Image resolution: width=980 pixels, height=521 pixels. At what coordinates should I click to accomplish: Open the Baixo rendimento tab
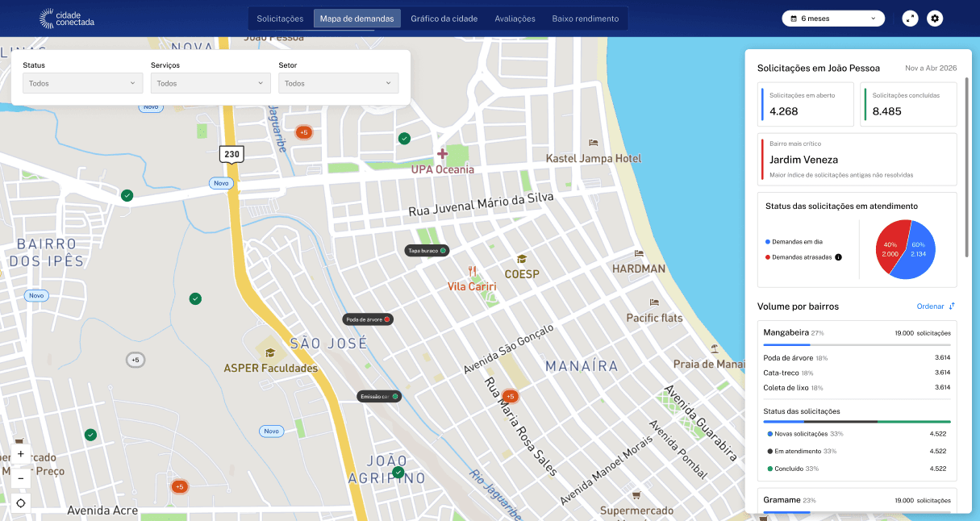(x=586, y=19)
